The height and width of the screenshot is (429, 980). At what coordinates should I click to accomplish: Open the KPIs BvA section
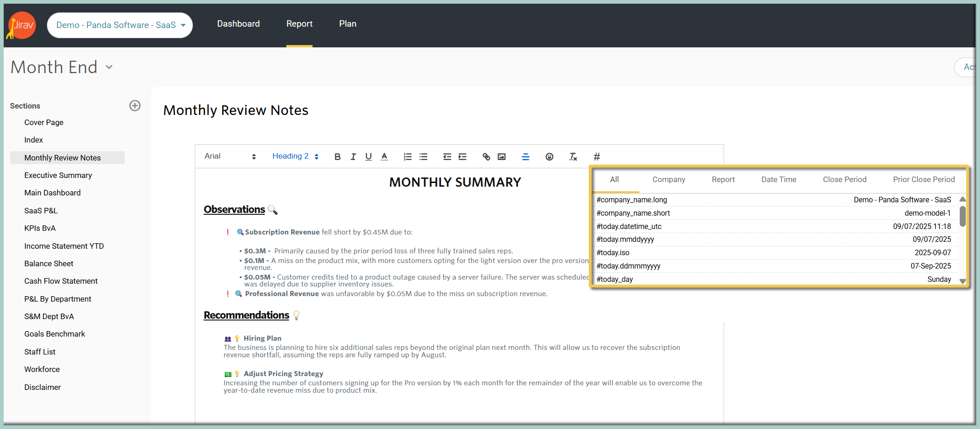(40, 228)
